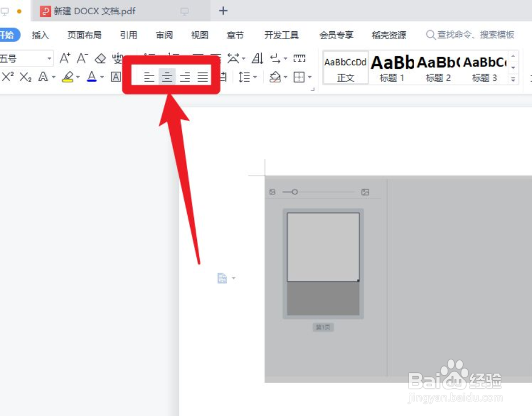Click the 会员专享 button
Viewport: 532px width, 416px height.
point(336,35)
